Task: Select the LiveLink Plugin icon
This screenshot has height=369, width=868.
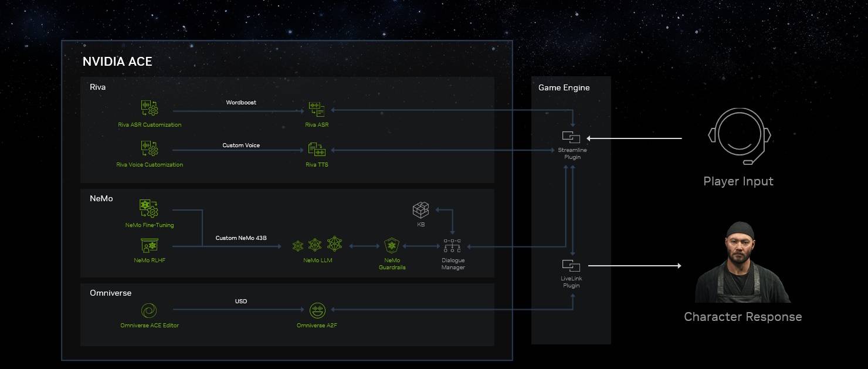Action: [x=571, y=266]
